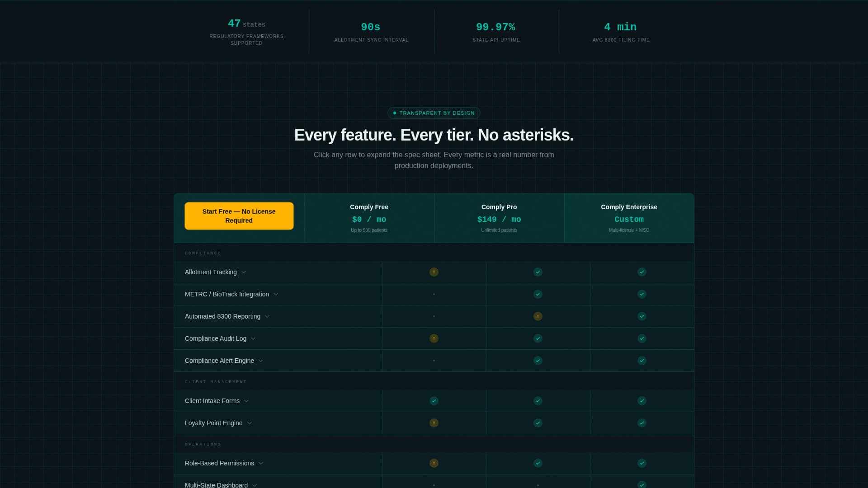Click Allotment Tracking checkmark in Pro column
This screenshot has width=868, height=488.
coord(538,272)
